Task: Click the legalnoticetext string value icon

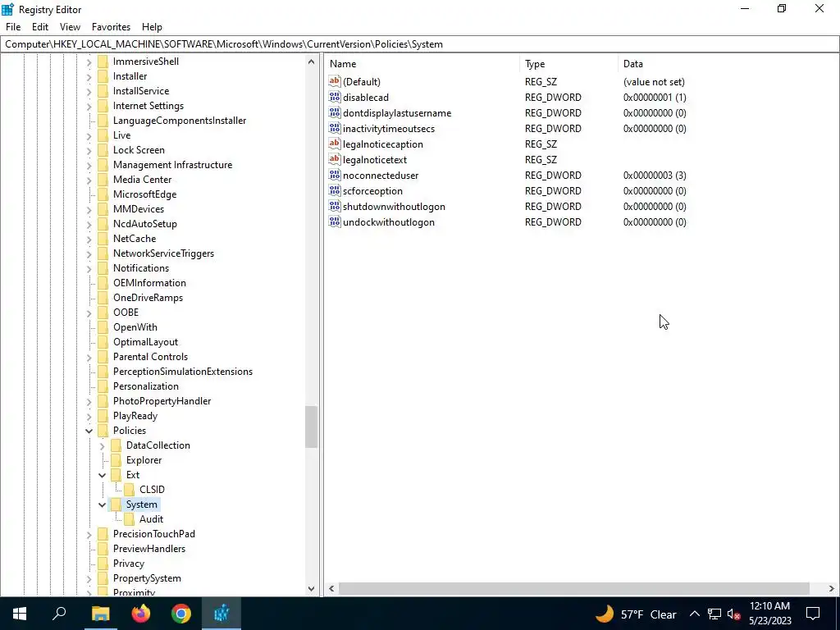Action: click(x=335, y=159)
